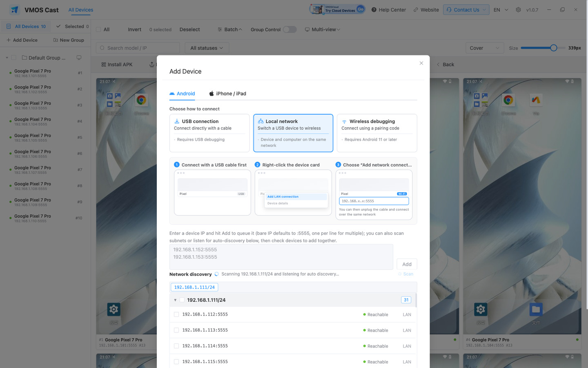Click the search magnifier icon
The width and height of the screenshot is (588, 368).
(102, 48)
